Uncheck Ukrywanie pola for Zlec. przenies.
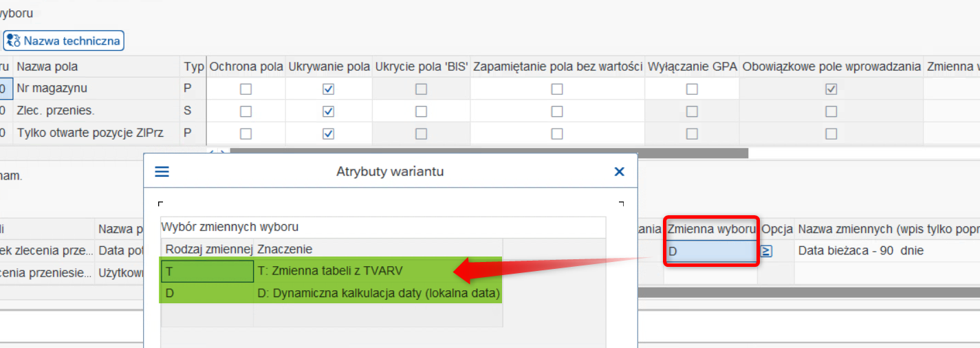The image size is (980, 348). point(328,111)
